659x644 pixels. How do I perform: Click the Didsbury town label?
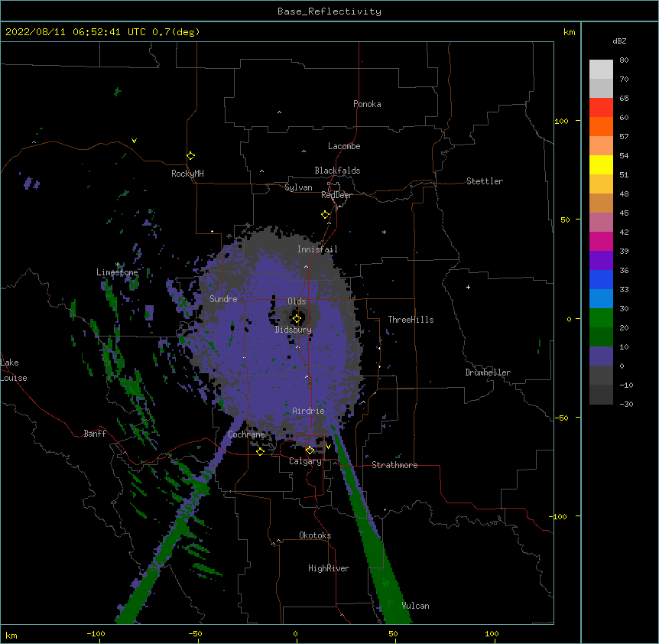click(294, 330)
